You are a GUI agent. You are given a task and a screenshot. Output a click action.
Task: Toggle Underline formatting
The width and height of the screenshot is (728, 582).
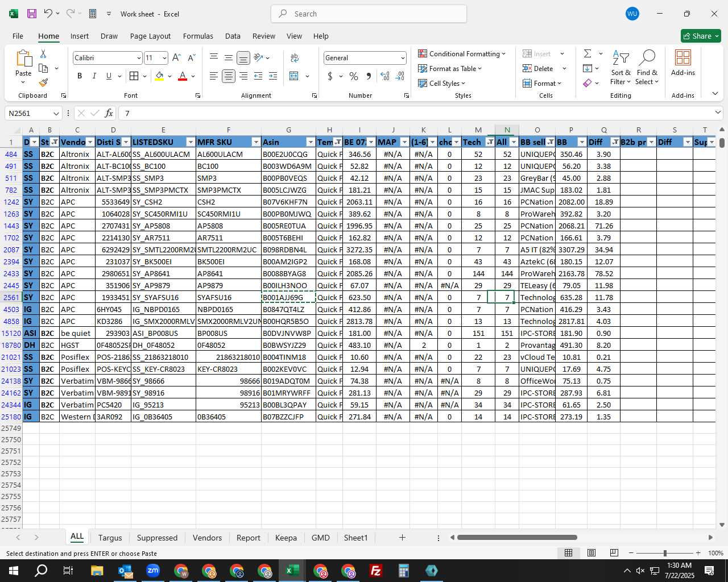coord(109,76)
